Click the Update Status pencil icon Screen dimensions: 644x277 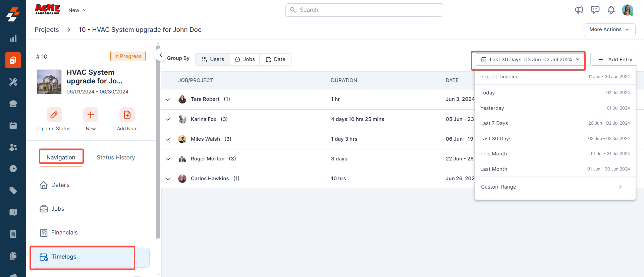click(54, 115)
